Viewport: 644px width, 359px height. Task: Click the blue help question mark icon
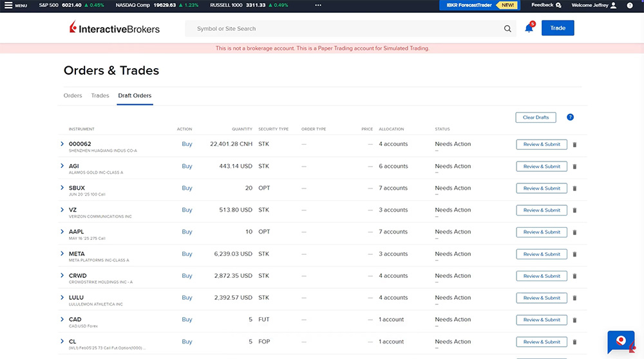click(x=570, y=117)
